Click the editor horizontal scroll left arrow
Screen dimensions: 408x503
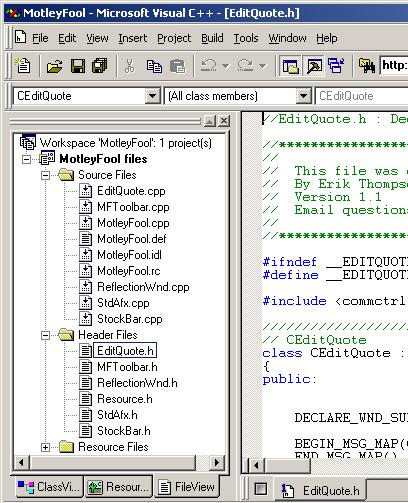(256, 465)
